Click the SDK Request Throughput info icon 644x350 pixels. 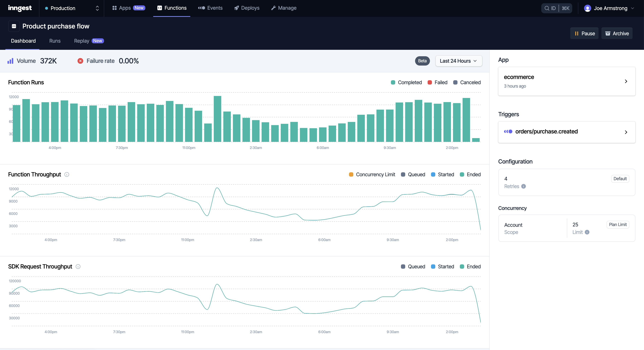coord(78,266)
